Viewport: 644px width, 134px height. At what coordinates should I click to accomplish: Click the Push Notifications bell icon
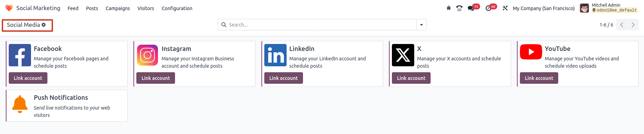point(20,104)
